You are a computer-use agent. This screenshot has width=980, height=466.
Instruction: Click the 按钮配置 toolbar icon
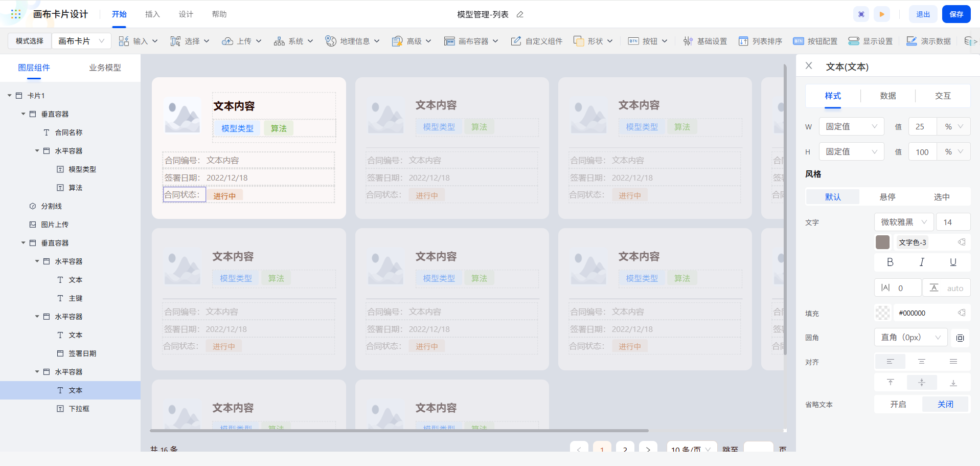pos(815,41)
